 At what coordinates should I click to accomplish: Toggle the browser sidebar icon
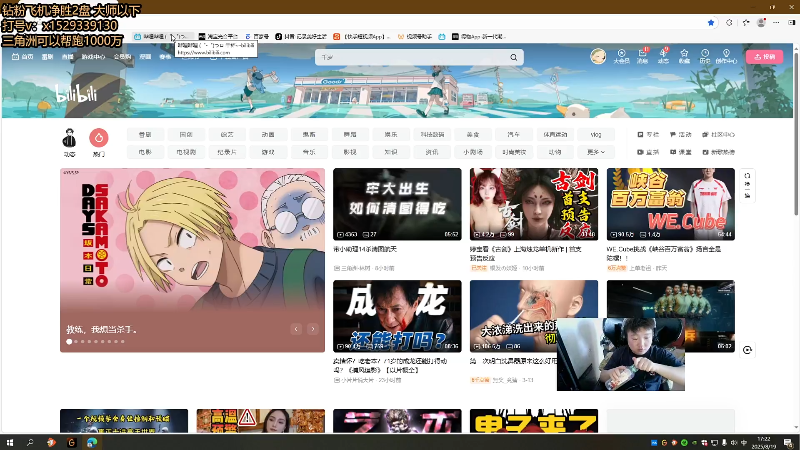coord(791,22)
